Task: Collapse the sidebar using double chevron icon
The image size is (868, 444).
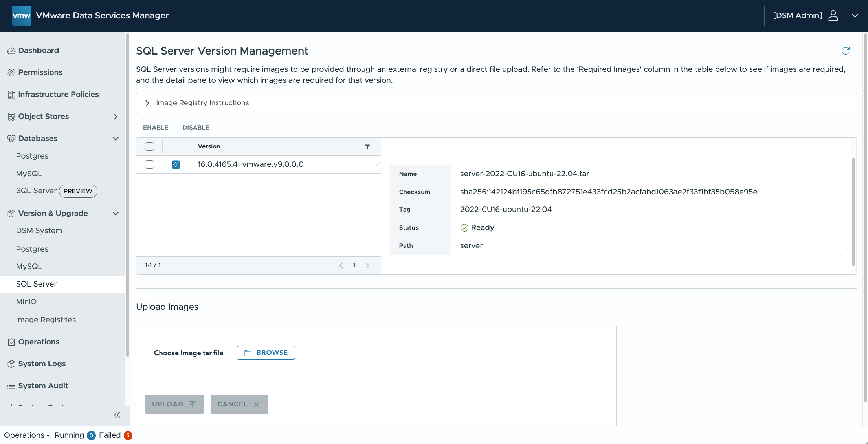Action: tap(117, 415)
